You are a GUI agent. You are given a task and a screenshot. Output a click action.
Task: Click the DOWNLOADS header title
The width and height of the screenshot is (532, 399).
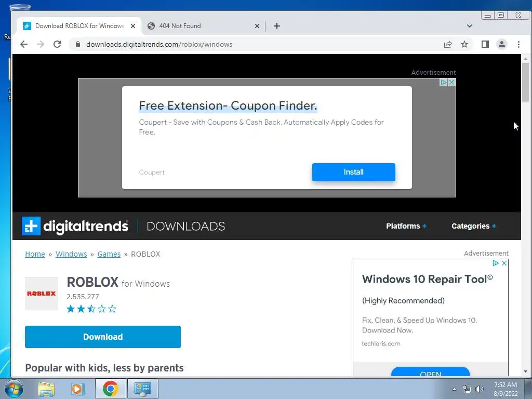click(185, 227)
